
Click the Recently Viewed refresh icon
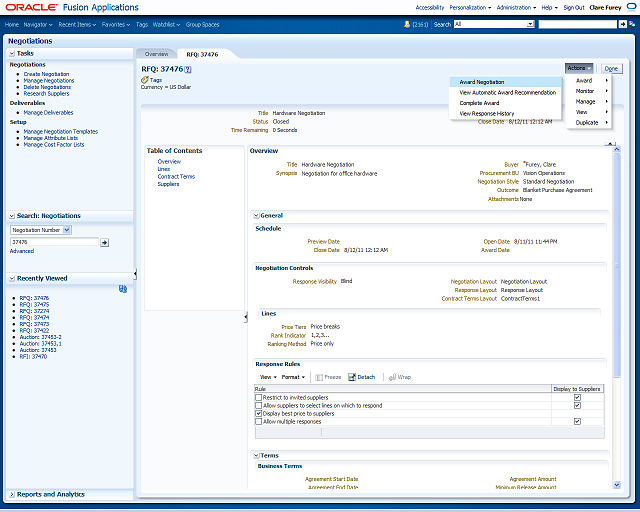pyautogui.click(x=123, y=289)
